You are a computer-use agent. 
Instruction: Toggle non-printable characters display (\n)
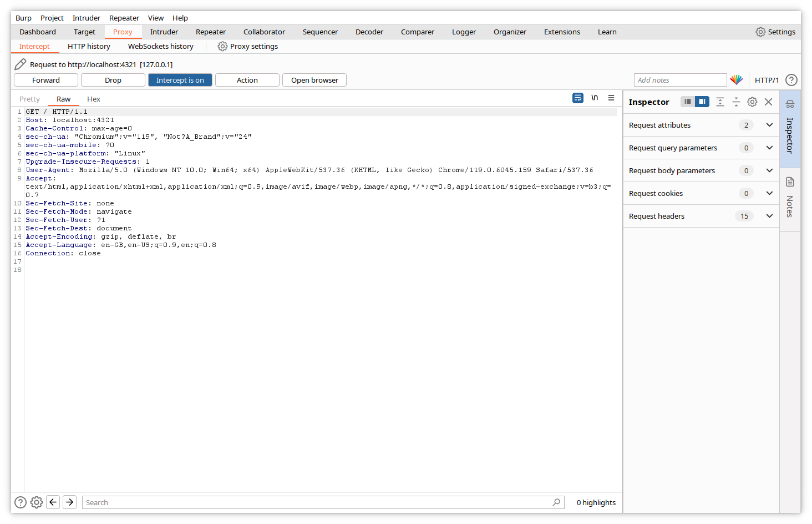(595, 98)
